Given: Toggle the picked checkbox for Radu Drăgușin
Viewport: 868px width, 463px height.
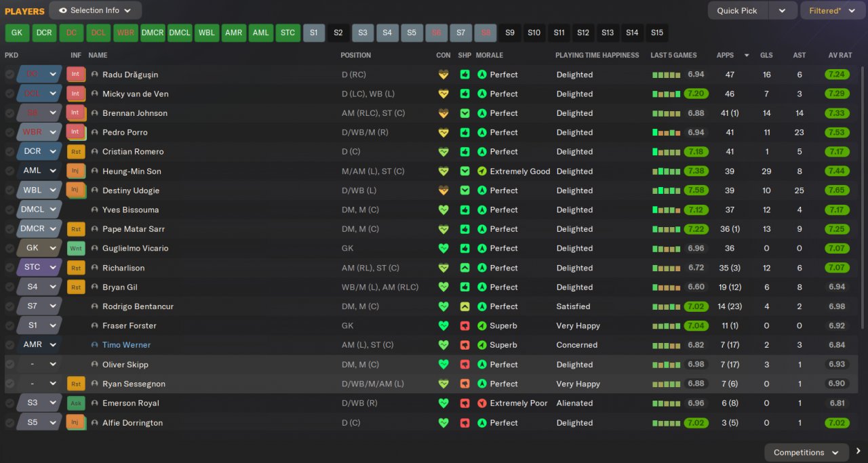Looking at the screenshot, I should 9,75.
